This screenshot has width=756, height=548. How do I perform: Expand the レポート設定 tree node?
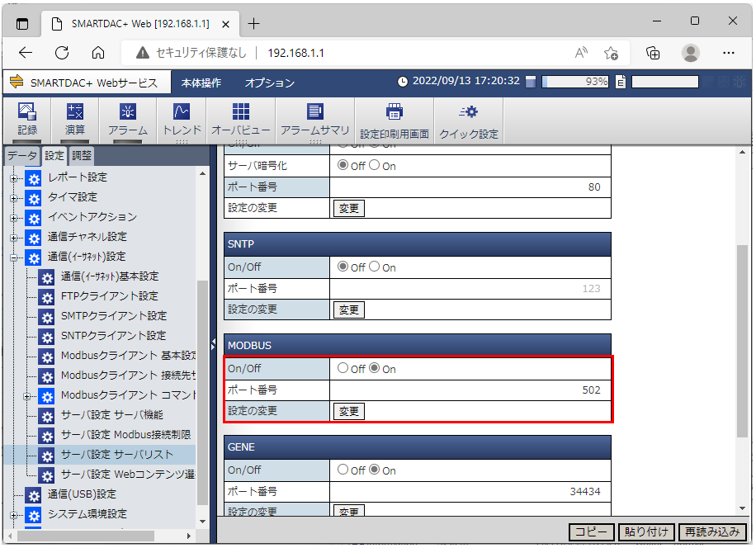13,177
